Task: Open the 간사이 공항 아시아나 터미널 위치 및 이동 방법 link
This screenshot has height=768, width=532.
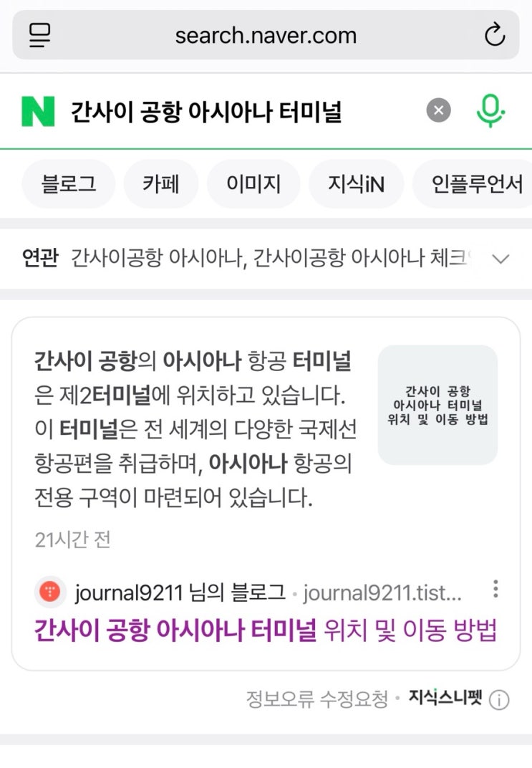Action: point(265,630)
